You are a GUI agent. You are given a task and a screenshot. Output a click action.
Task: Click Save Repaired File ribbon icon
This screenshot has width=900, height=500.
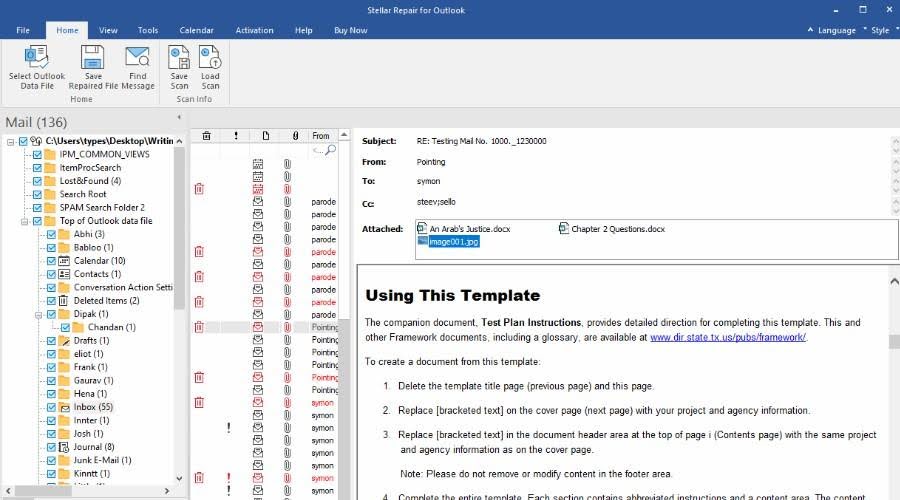(x=93, y=68)
